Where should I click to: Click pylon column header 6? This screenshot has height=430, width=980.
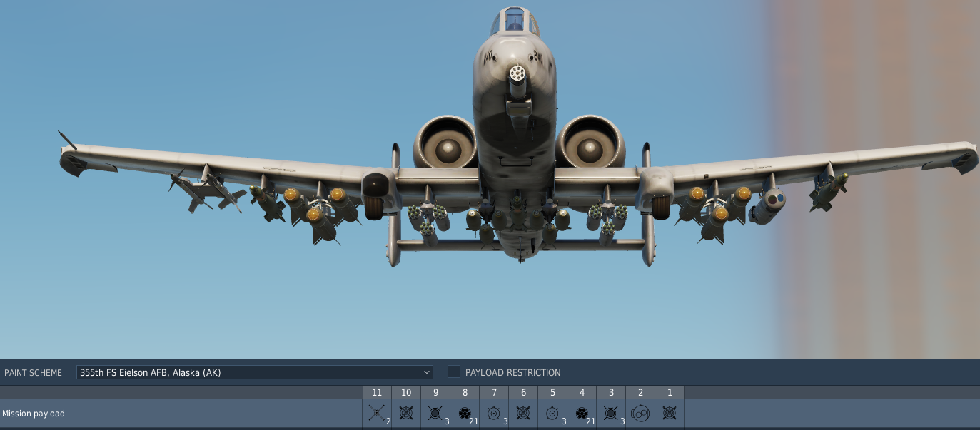523,392
